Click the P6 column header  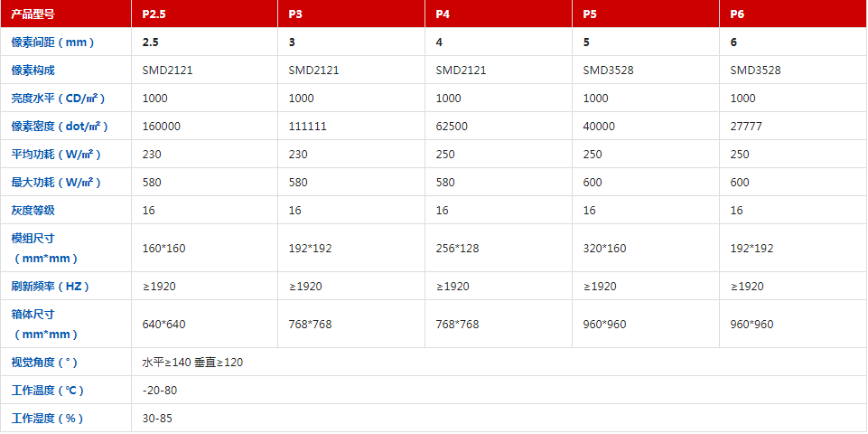(x=737, y=14)
